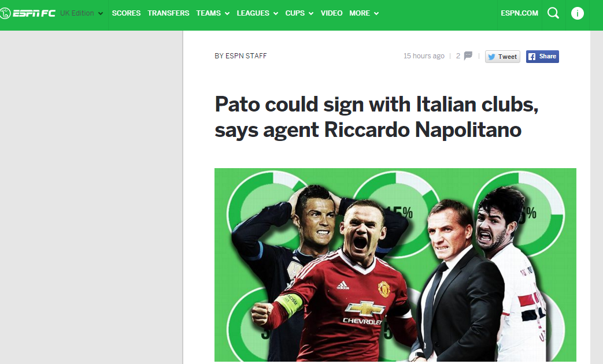Expand the UK Edition dropdown
603x364 pixels.
click(x=82, y=13)
